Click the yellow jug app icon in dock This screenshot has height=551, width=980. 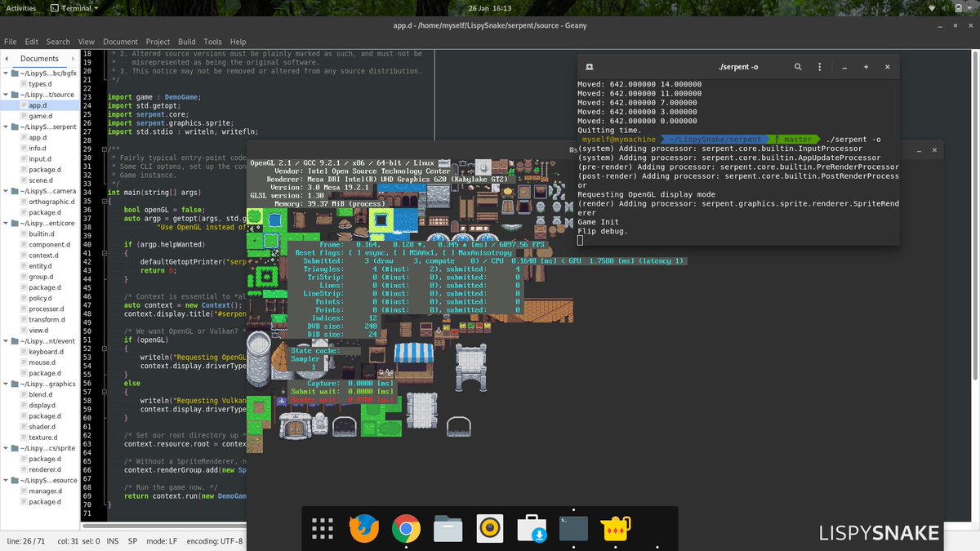click(616, 529)
